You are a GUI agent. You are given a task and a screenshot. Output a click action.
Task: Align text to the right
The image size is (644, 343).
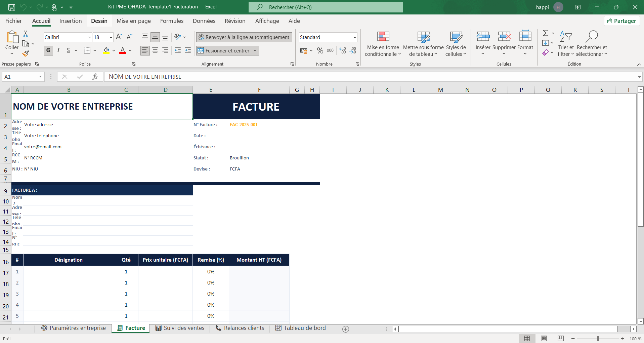click(165, 50)
